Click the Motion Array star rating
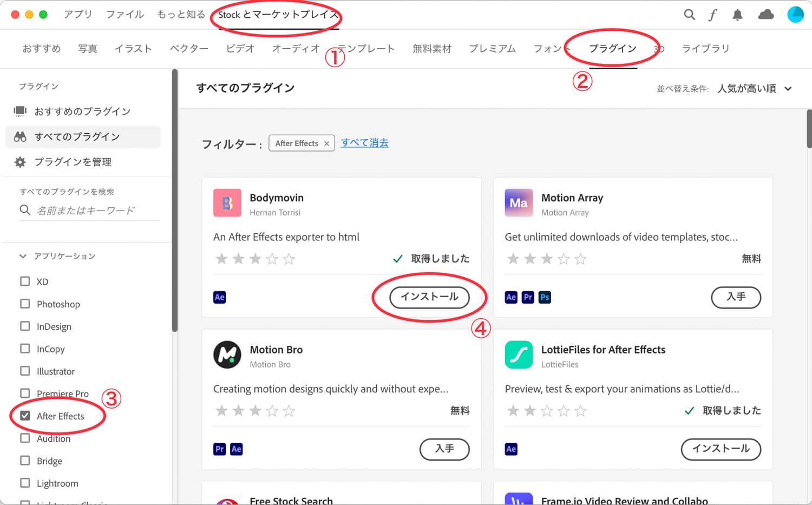The height and width of the screenshot is (505, 812). pyautogui.click(x=547, y=259)
